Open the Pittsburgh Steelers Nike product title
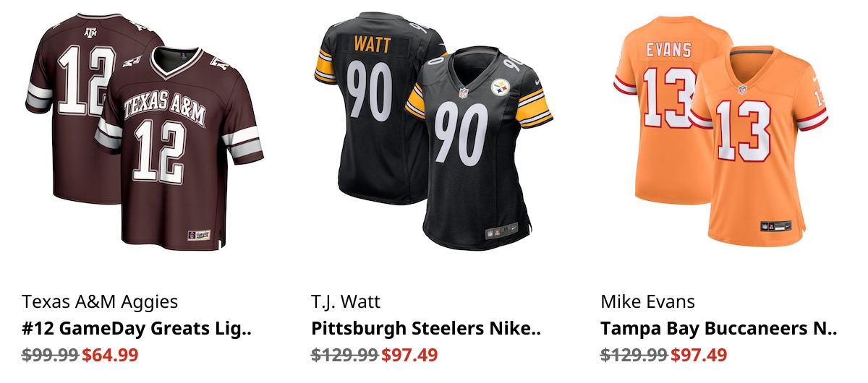This screenshot has height=383, width=868. pyautogui.click(x=426, y=329)
